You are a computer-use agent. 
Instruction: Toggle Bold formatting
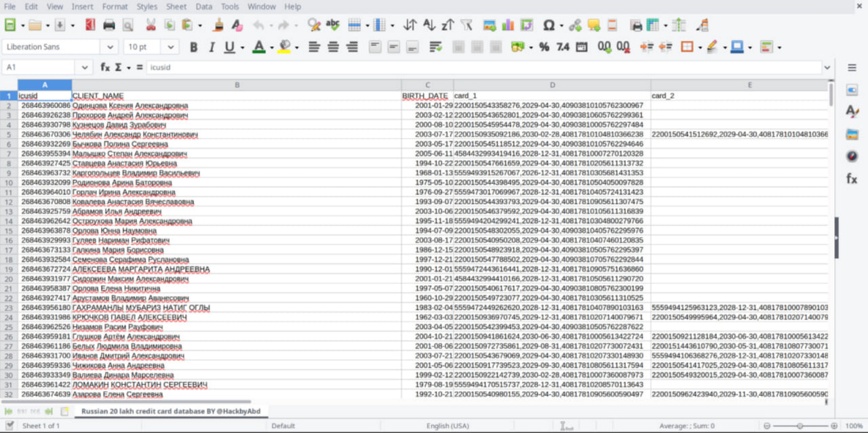coord(193,47)
